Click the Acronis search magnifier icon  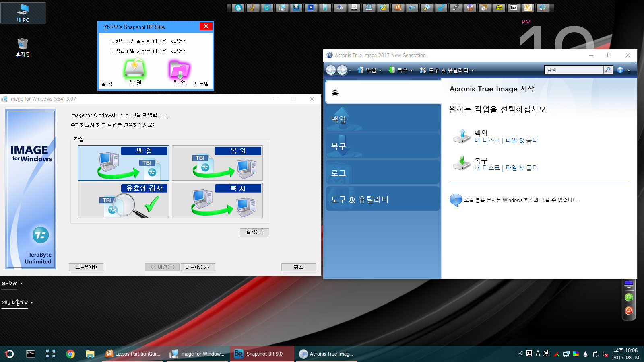tap(608, 70)
